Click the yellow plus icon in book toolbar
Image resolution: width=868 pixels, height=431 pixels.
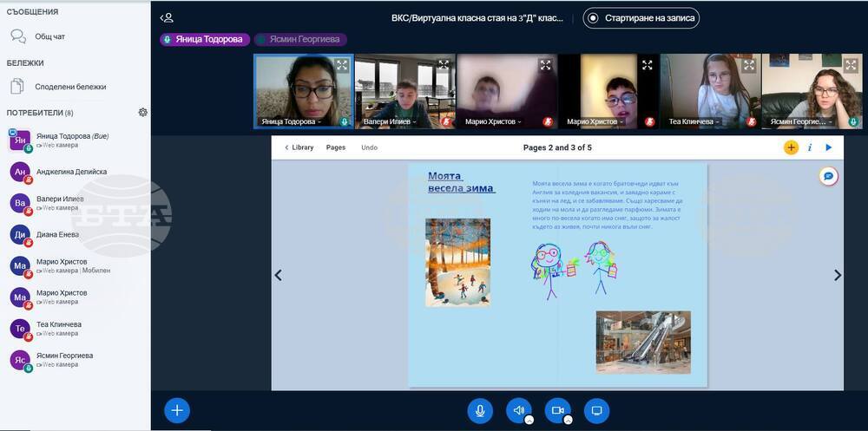coord(791,147)
